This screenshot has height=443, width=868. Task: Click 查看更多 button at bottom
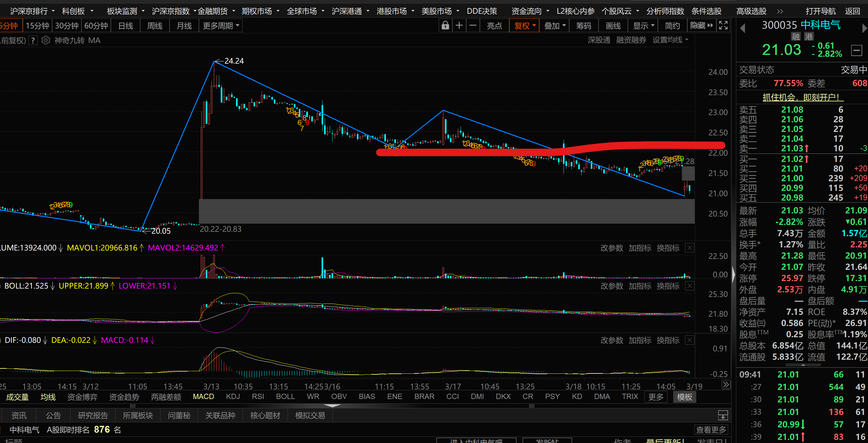[711, 430]
